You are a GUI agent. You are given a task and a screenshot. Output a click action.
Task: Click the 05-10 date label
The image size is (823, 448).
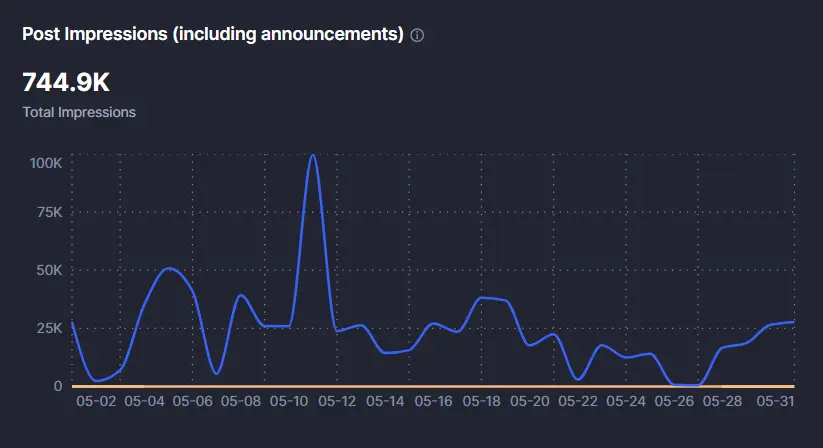click(x=289, y=401)
